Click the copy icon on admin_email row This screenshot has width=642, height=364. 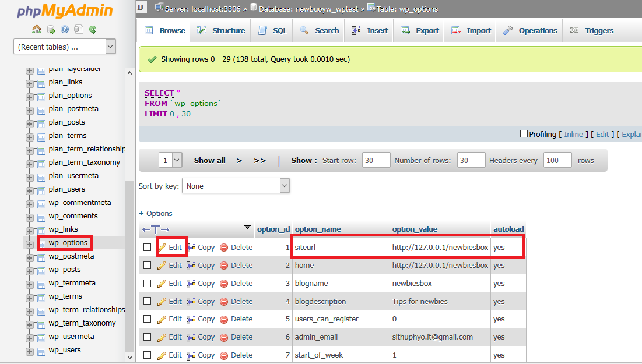[191, 337]
